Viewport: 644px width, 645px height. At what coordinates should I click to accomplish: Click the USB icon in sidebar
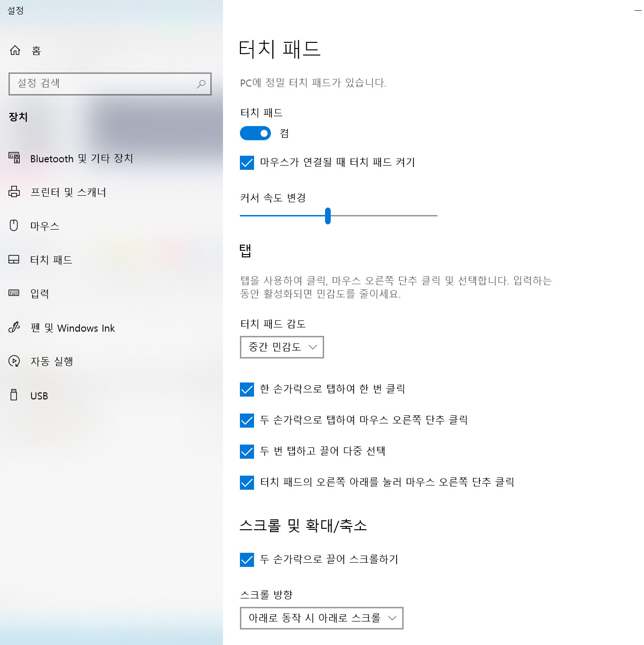(x=14, y=395)
